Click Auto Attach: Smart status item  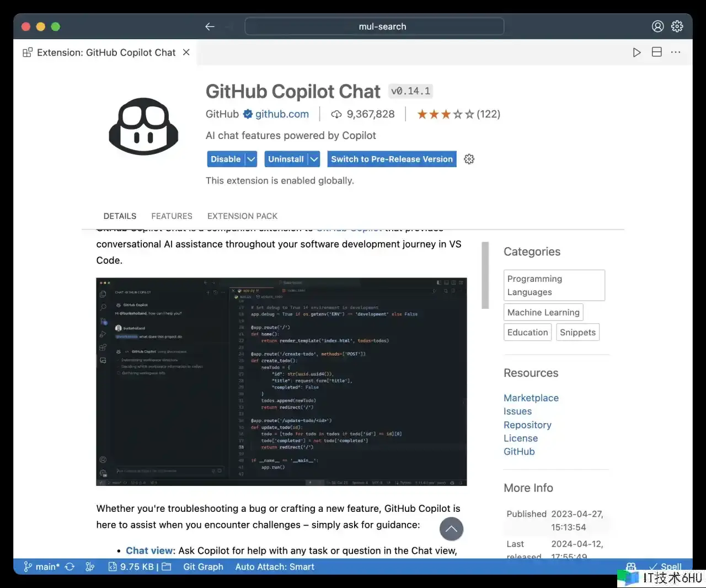(x=275, y=566)
